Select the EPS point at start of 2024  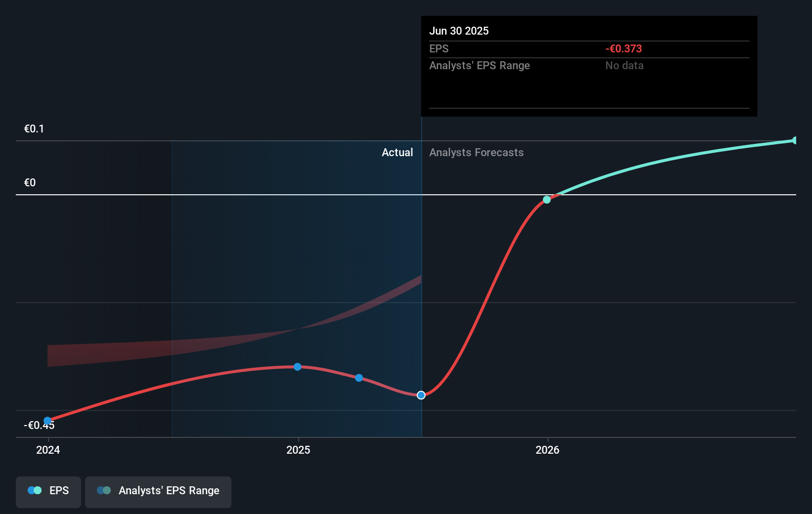pyautogui.click(x=47, y=421)
